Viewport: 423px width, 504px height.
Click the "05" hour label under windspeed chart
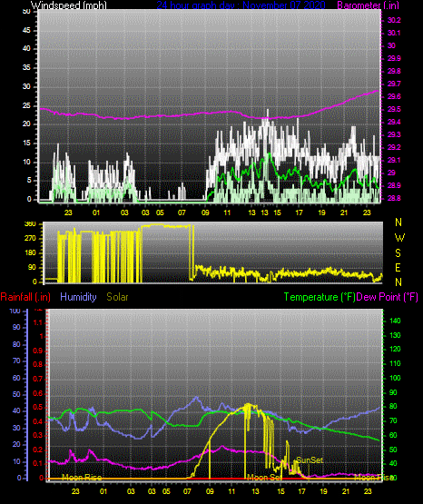point(160,212)
